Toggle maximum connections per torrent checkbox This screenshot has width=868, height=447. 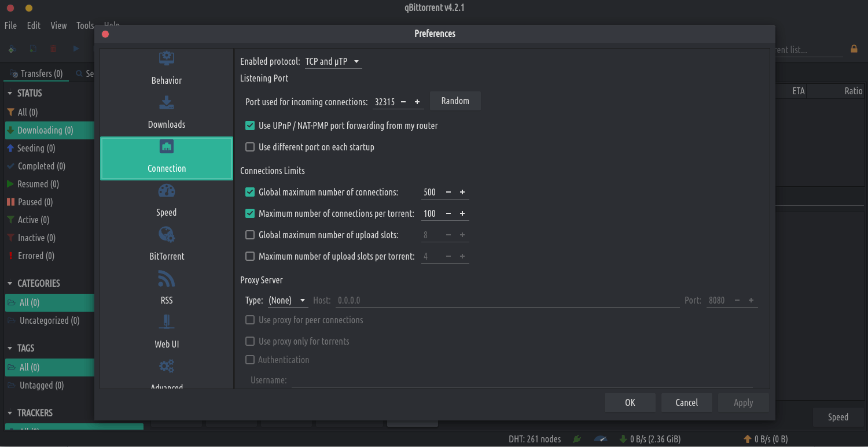pos(250,213)
